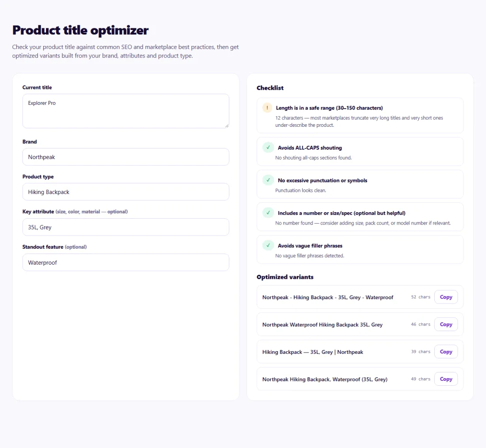Viewport: 486px width, 448px height.
Task: Click the 'No number found' hint text
Action: pyautogui.click(x=363, y=223)
